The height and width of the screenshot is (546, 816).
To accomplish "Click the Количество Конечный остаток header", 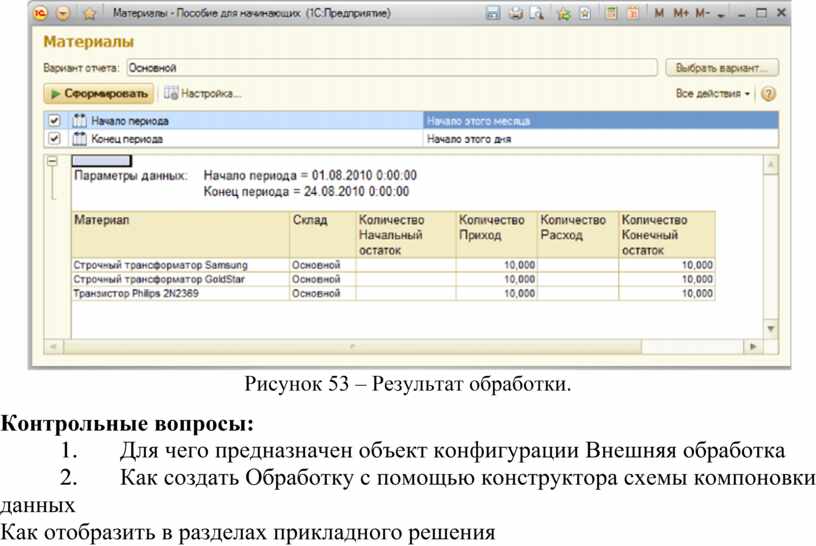I will (x=667, y=234).
